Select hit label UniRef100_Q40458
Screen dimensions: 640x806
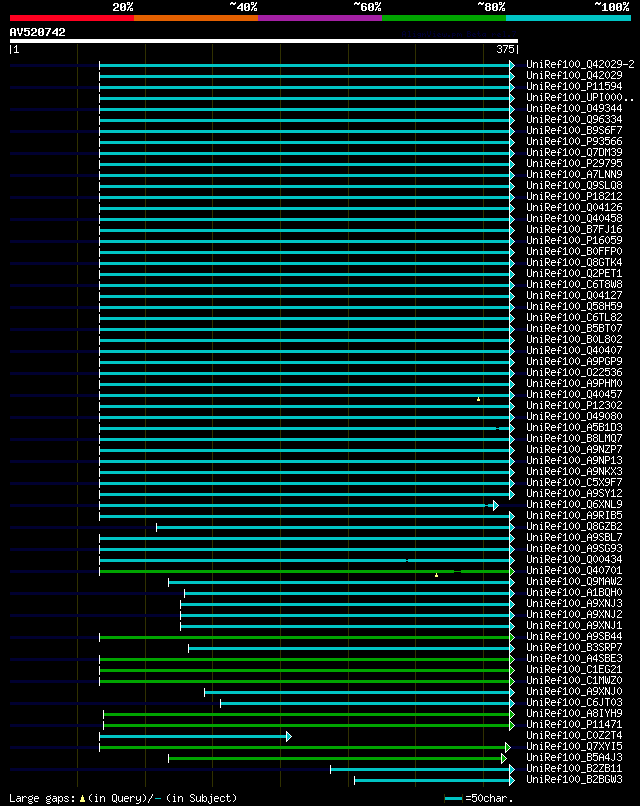click(x=574, y=218)
